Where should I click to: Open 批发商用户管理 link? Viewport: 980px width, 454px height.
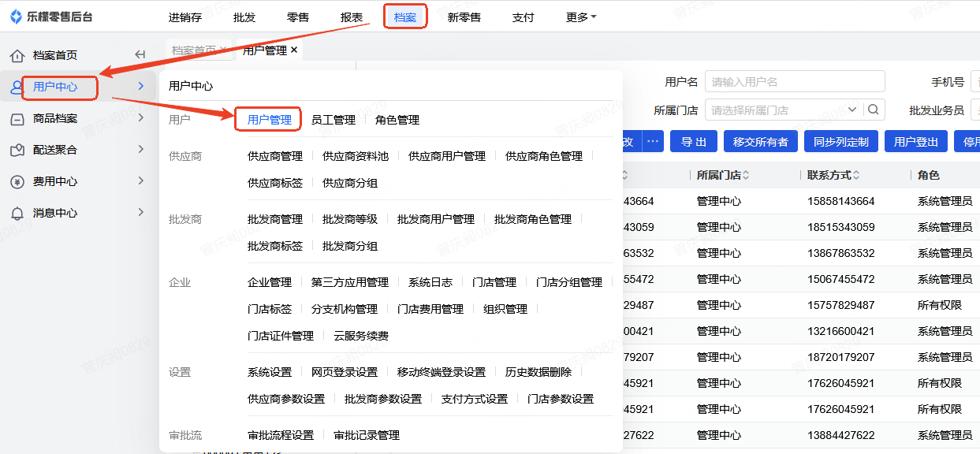point(436,219)
